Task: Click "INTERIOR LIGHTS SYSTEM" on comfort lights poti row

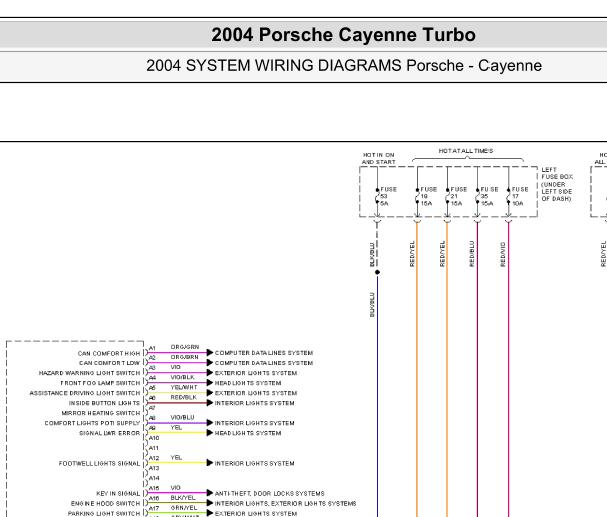Action: tap(254, 423)
